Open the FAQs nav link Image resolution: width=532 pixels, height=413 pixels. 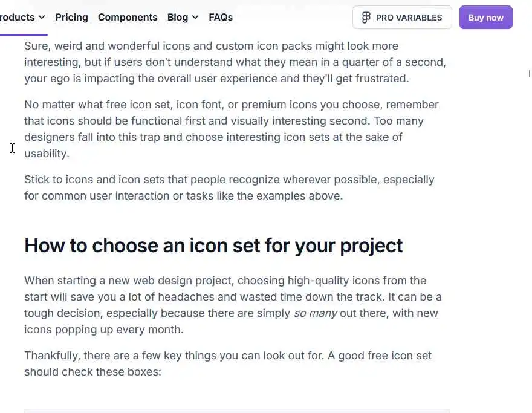(x=221, y=18)
